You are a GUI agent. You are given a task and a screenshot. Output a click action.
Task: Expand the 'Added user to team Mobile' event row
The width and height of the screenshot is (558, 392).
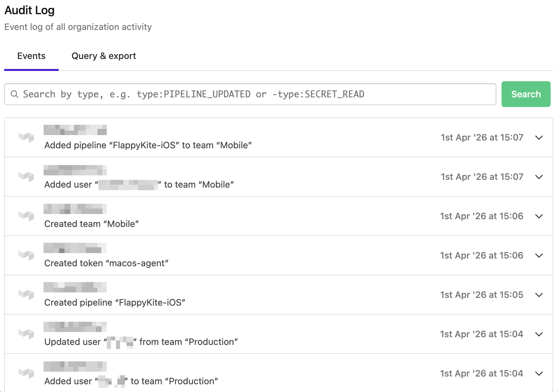point(539,177)
